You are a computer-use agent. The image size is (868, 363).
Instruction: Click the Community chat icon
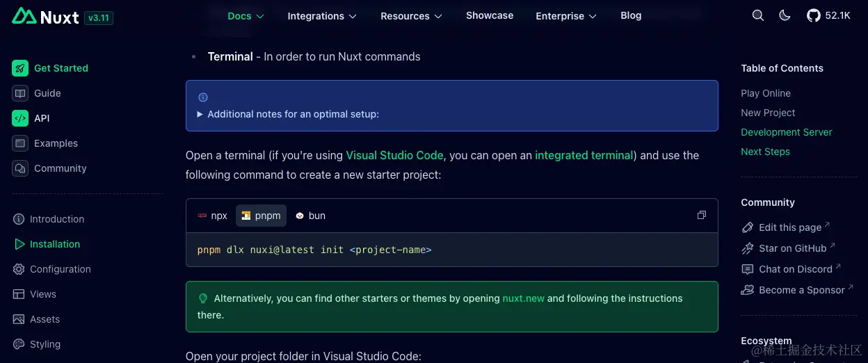(20, 168)
